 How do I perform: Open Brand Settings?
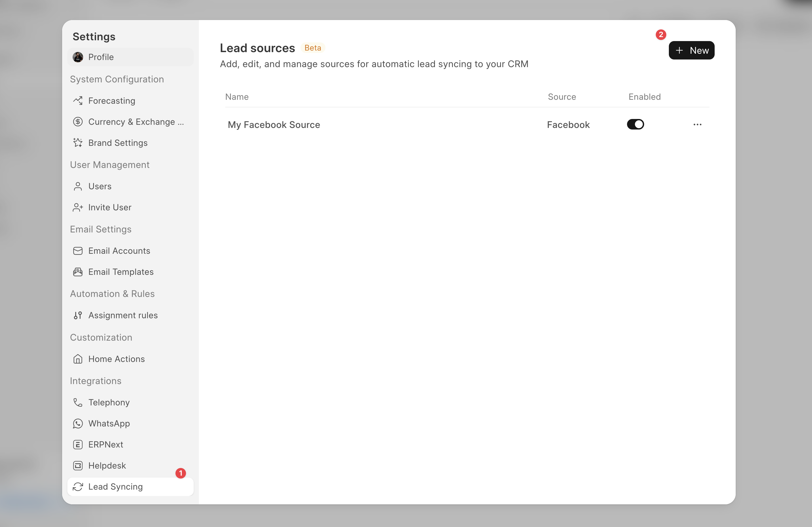point(118,143)
